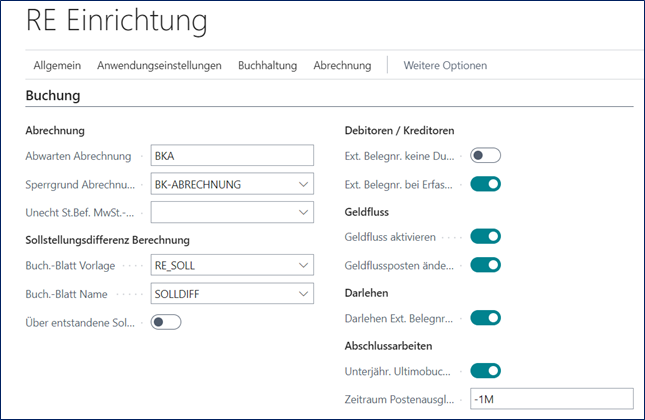Enable Ext. Belegnr. keine Du... toggle
The height and width of the screenshot is (420, 645).
485,155
